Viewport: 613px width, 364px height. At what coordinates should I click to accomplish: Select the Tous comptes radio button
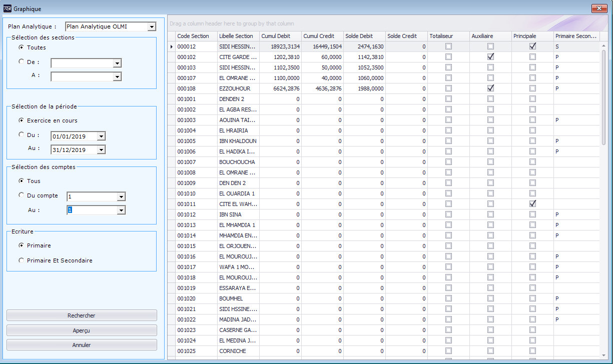[x=21, y=181]
